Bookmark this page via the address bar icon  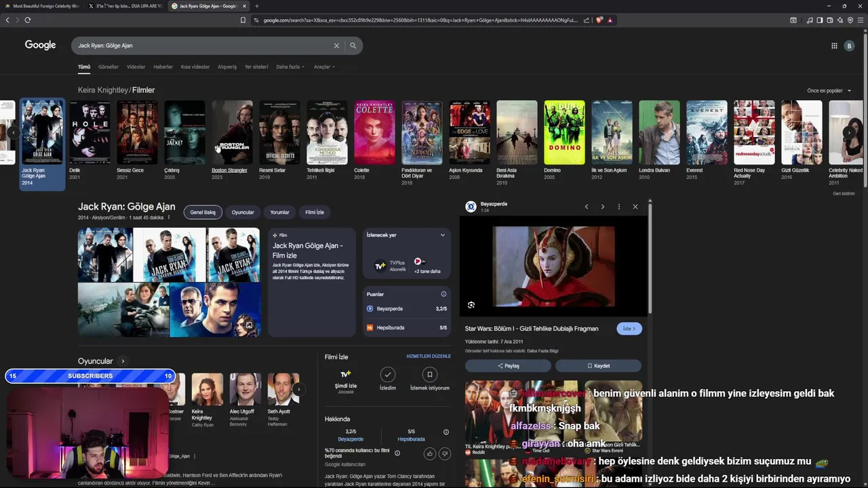(x=243, y=20)
